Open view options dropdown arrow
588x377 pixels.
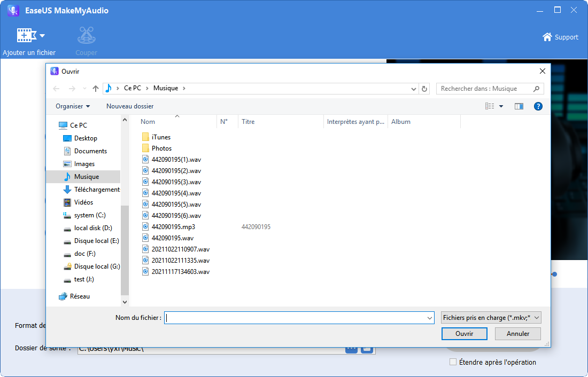tap(501, 106)
